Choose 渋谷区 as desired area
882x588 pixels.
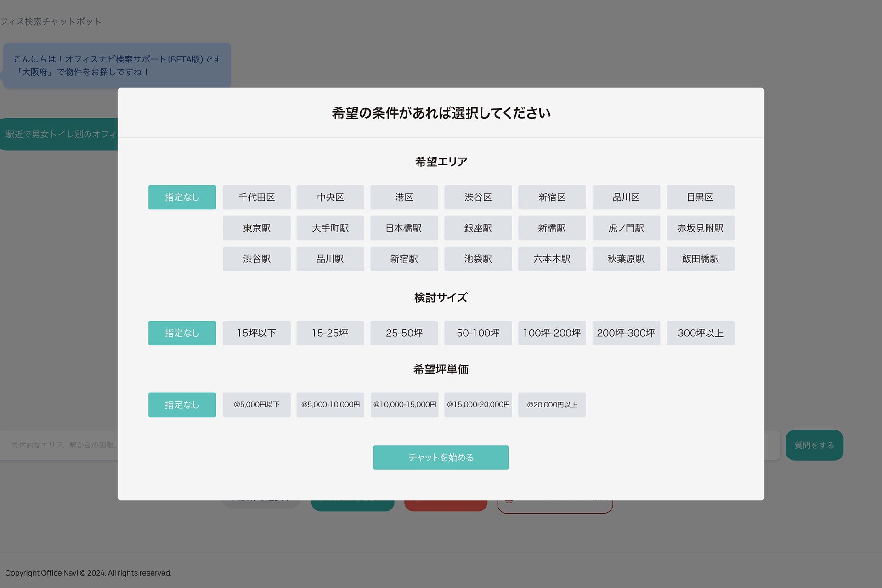478,197
